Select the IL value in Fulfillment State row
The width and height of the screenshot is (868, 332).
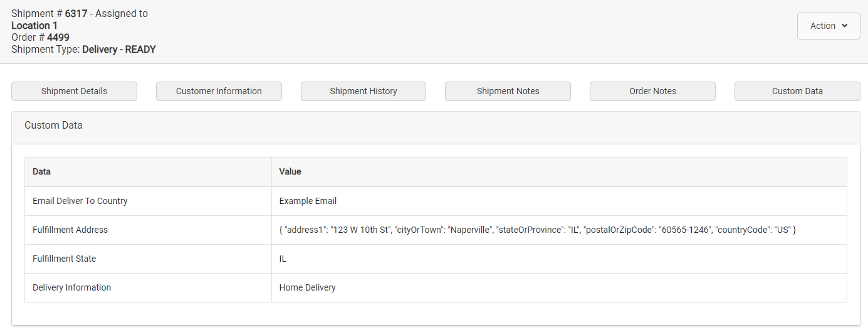coord(283,259)
